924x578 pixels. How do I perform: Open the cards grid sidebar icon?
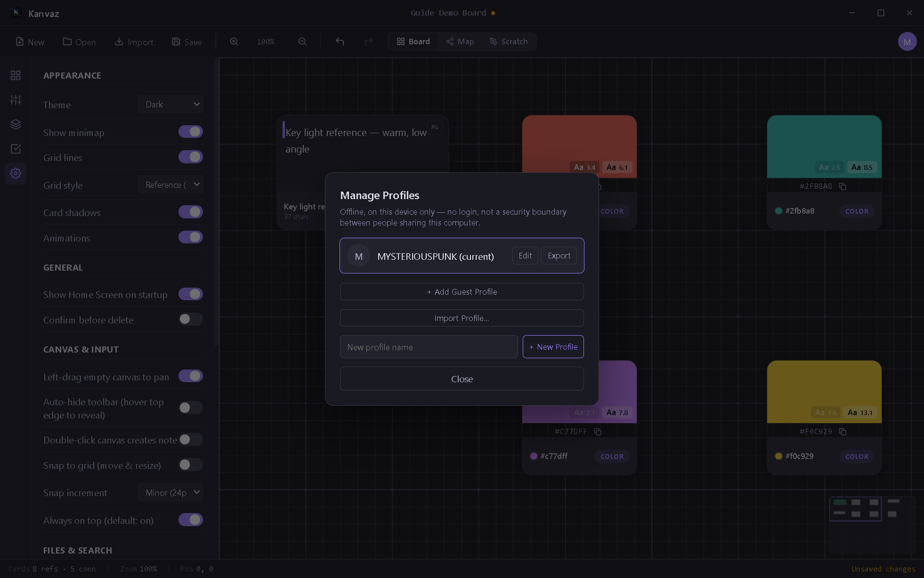click(x=16, y=75)
